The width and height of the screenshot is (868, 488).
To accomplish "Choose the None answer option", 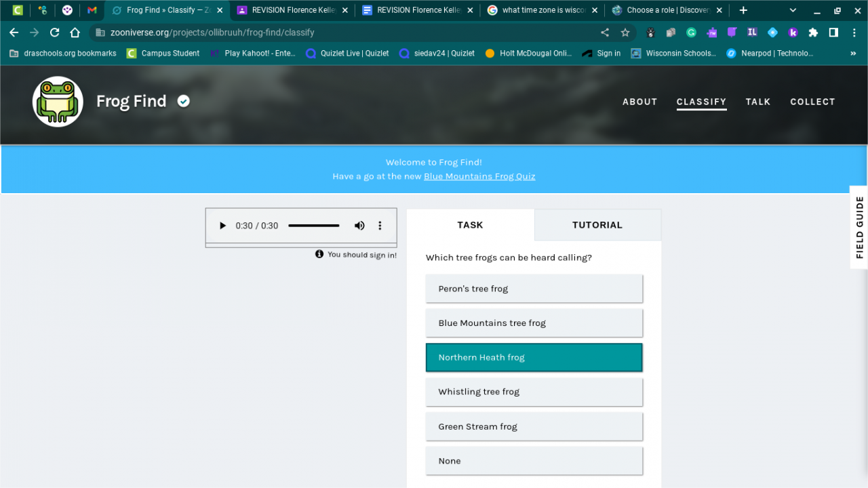I will 534,461.
